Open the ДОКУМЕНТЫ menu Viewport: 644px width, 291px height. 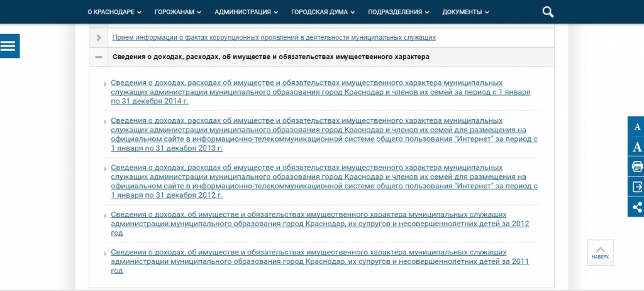click(466, 12)
